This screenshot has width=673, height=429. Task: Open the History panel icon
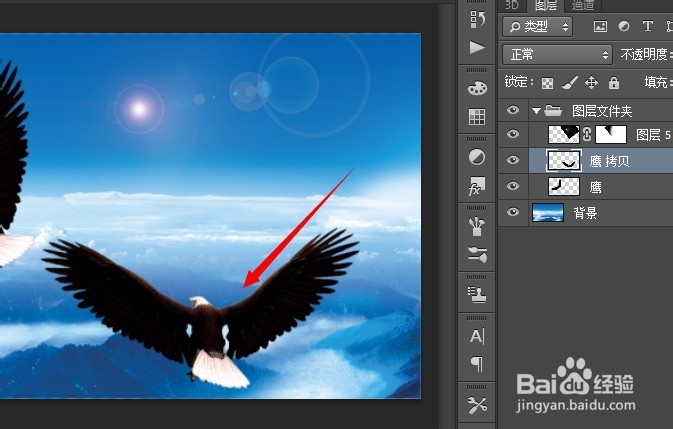pyautogui.click(x=477, y=19)
